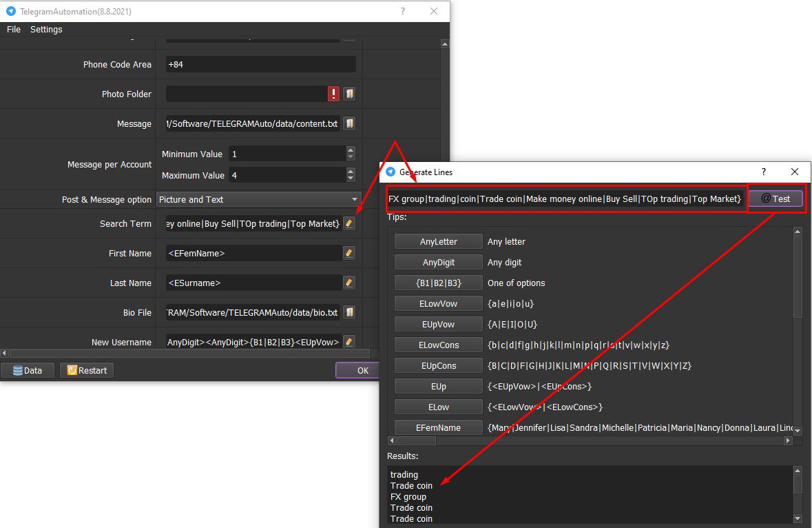Click scroll down arrow in Tips list
The width and height of the screenshot is (812, 528).
[798, 431]
